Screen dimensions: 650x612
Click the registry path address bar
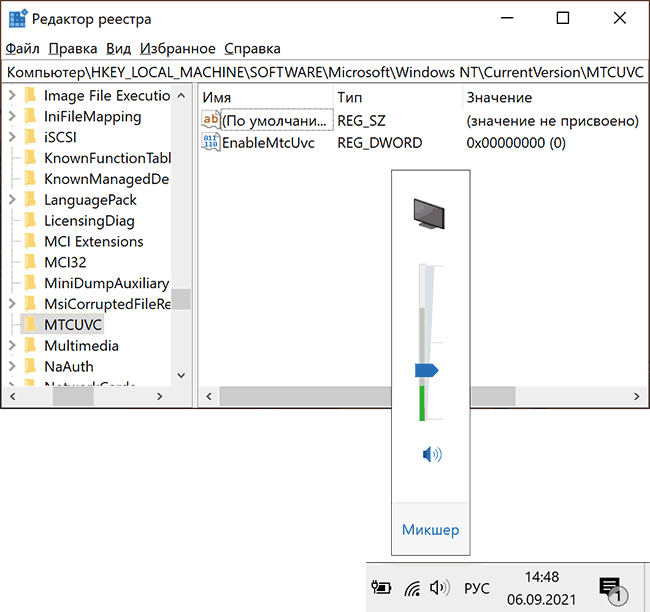(325, 72)
